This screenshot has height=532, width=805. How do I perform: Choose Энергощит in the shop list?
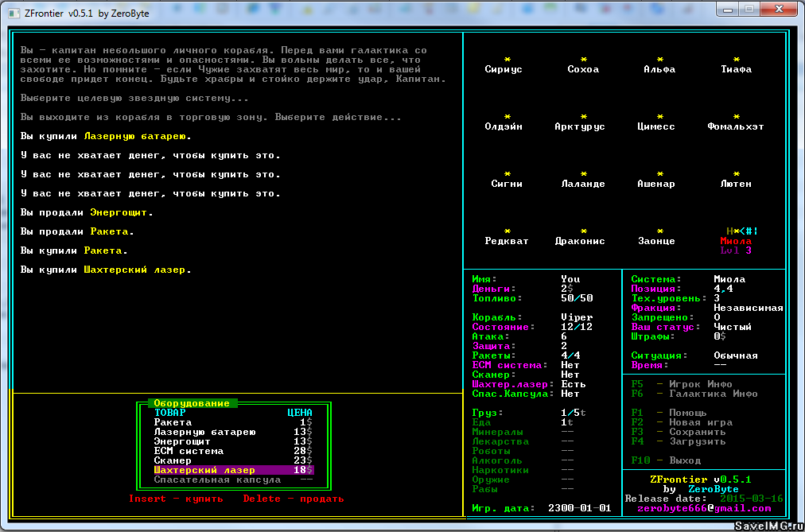tap(182, 441)
